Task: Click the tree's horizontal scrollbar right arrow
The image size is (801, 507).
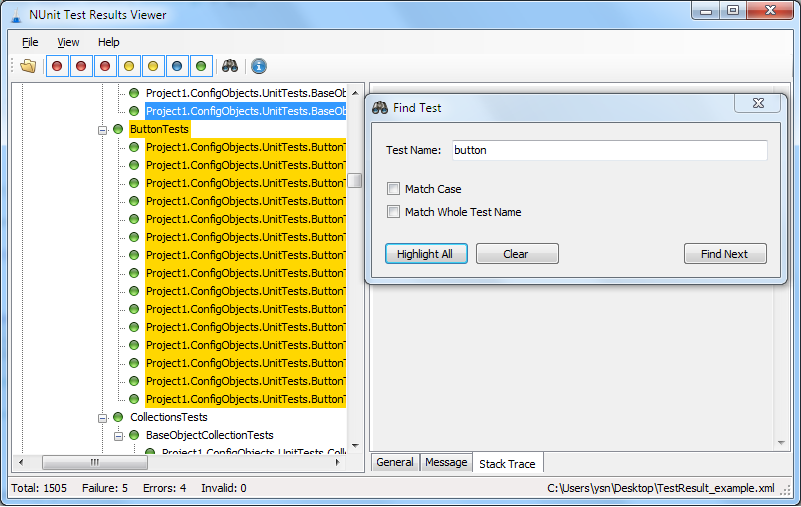Action: pos(338,463)
